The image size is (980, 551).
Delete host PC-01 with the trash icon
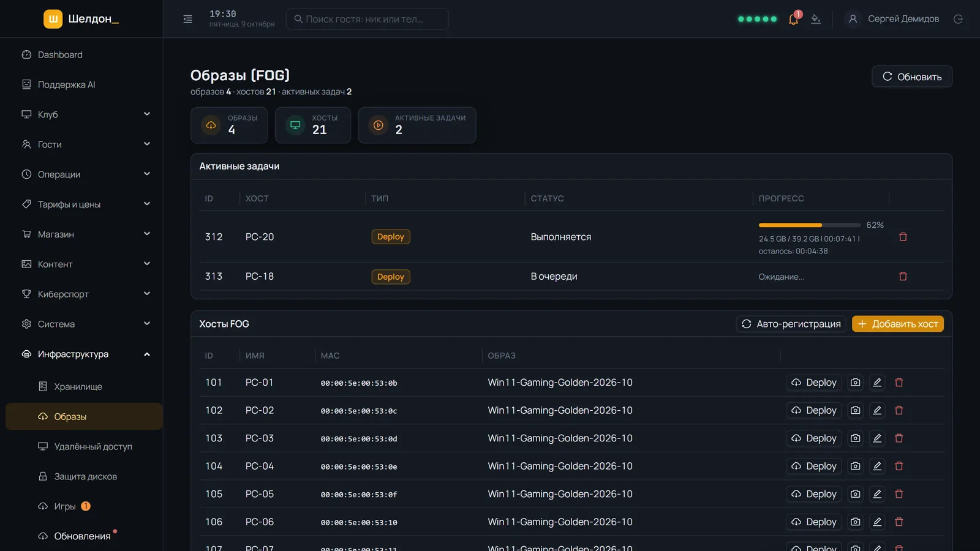(899, 383)
